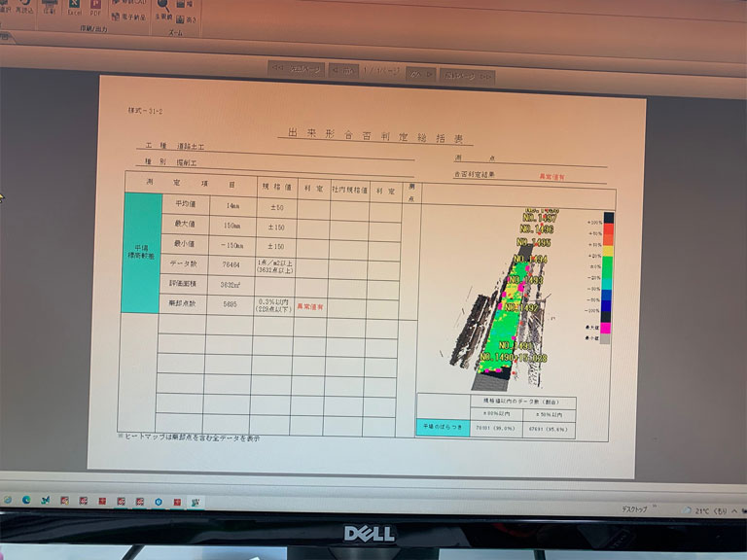This screenshot has width=747, height=560.
Task: Click the 再読込 reload icon in the ribbon
Action: click(x=24, y=7)
